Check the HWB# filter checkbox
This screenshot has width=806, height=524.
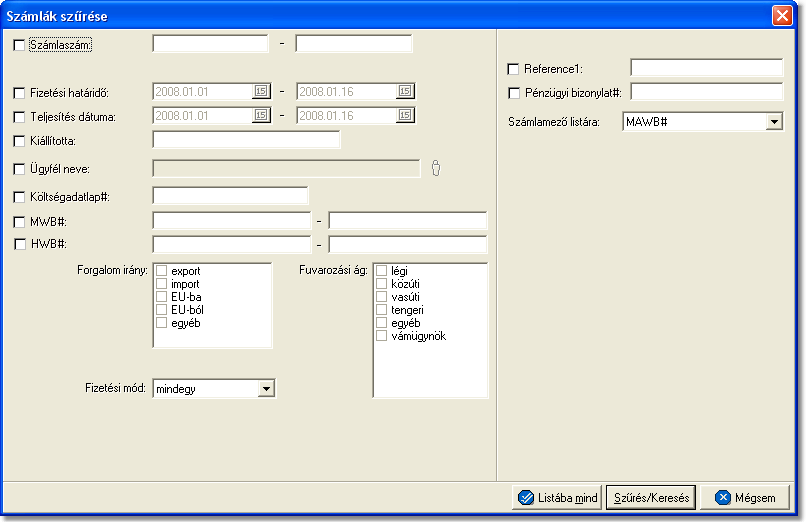pyautogui.click(x=20, y=244)
